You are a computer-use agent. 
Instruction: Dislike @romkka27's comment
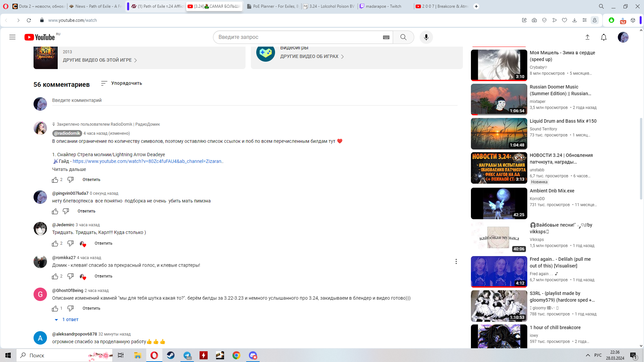70,276
